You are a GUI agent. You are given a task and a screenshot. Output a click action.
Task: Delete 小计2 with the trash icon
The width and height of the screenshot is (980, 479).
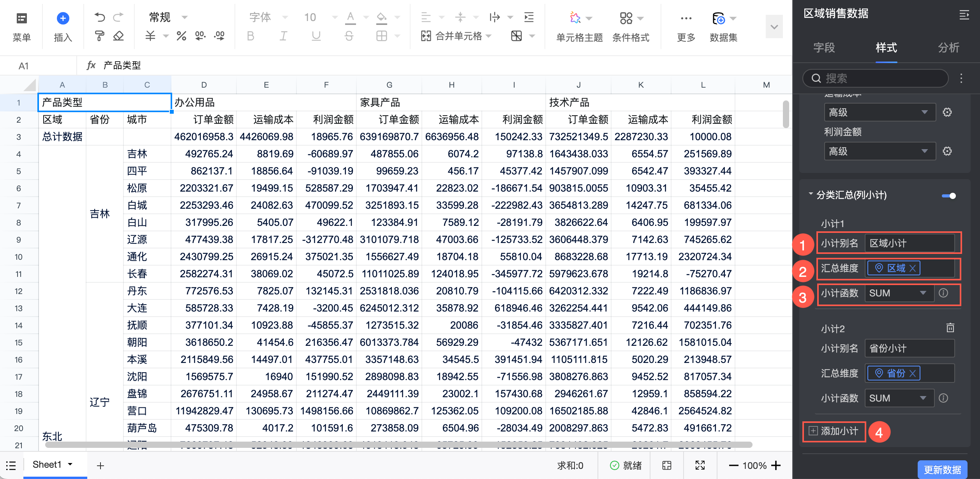[x=950, y=328]
